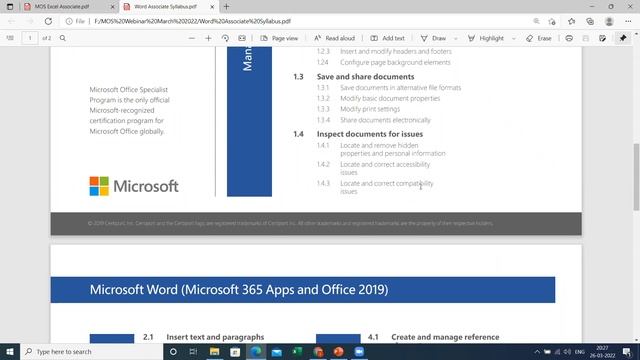Click the Save as icon
The image size is (640, 360).
[602, 38]
